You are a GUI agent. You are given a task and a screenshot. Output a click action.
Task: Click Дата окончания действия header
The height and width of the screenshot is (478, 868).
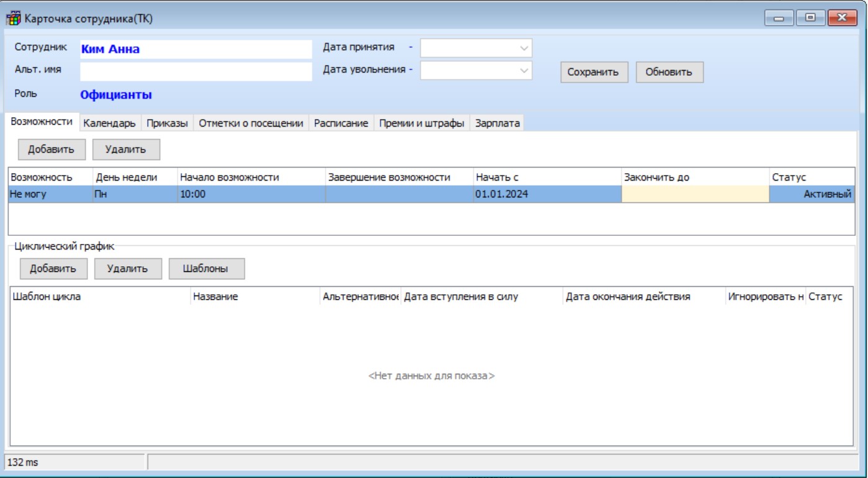(644, 297)
